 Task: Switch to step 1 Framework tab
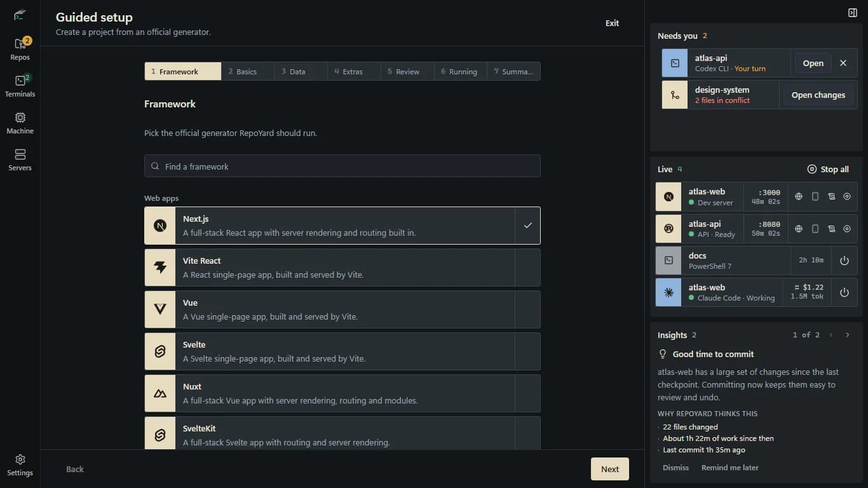pyautogui.click(x=183, y=71)
